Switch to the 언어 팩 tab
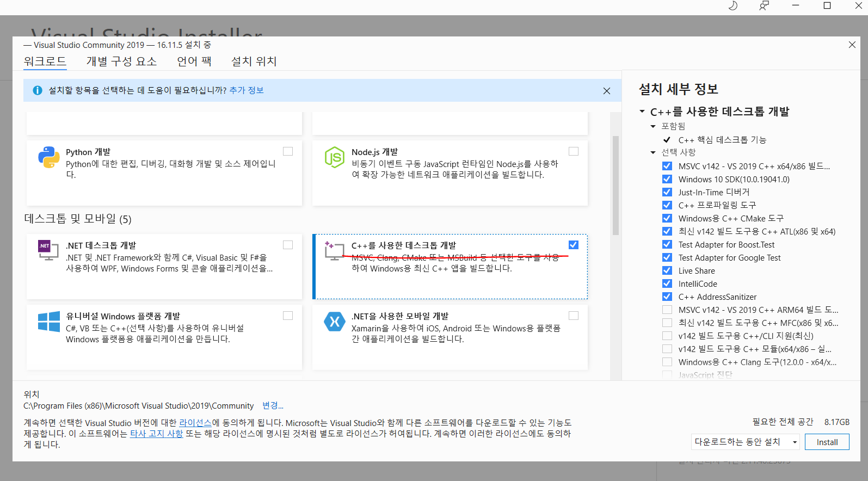 tap(194, 61)
